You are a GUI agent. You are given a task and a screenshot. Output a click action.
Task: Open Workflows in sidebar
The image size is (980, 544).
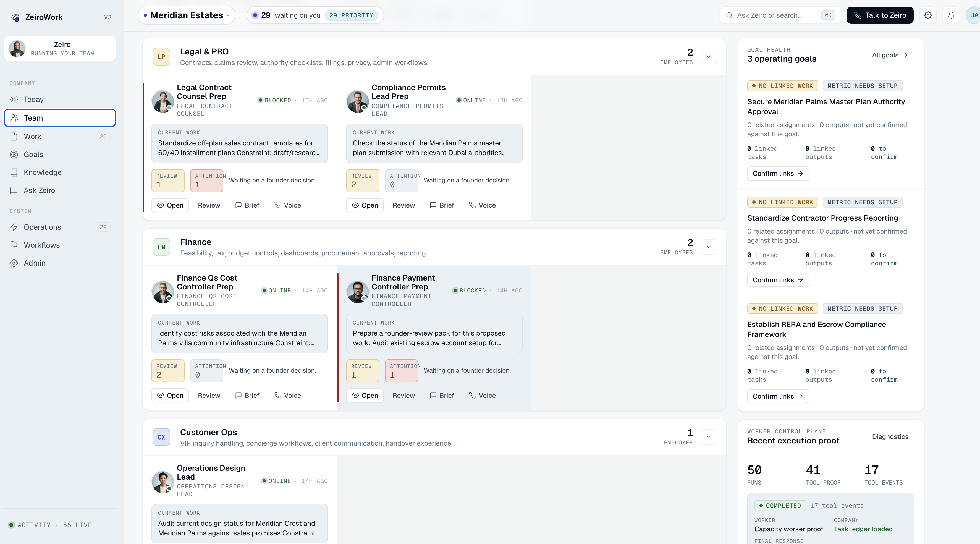point(60,245)
